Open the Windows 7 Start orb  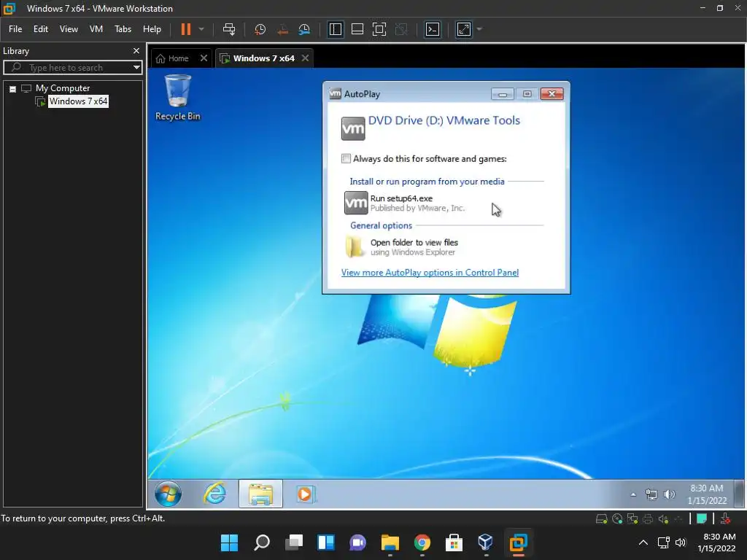[169, 494]
